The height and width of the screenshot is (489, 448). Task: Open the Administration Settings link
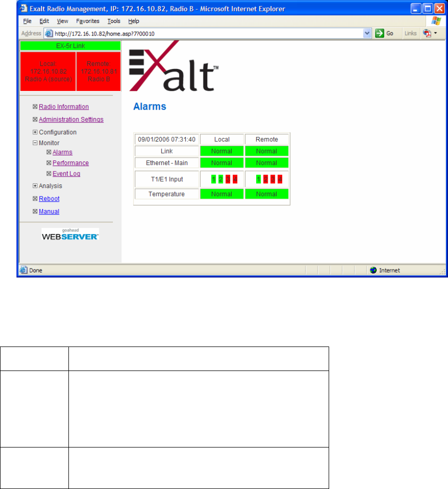pos(71,119)
